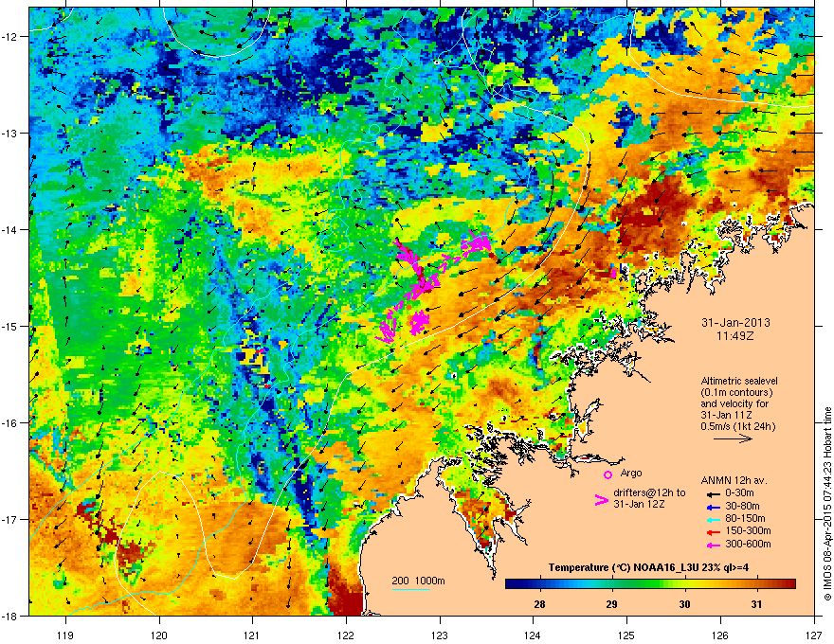
Task: Click the blue 30-80m arrow in legend
Action: [712, 507]
